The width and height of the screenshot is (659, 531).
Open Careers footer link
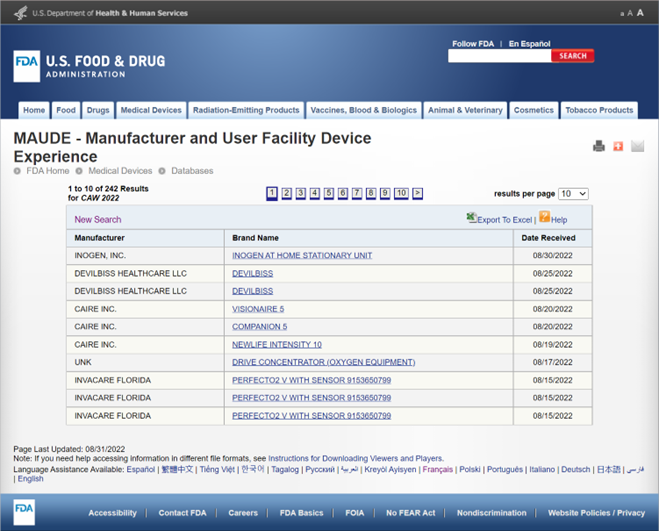click(243, 513)
